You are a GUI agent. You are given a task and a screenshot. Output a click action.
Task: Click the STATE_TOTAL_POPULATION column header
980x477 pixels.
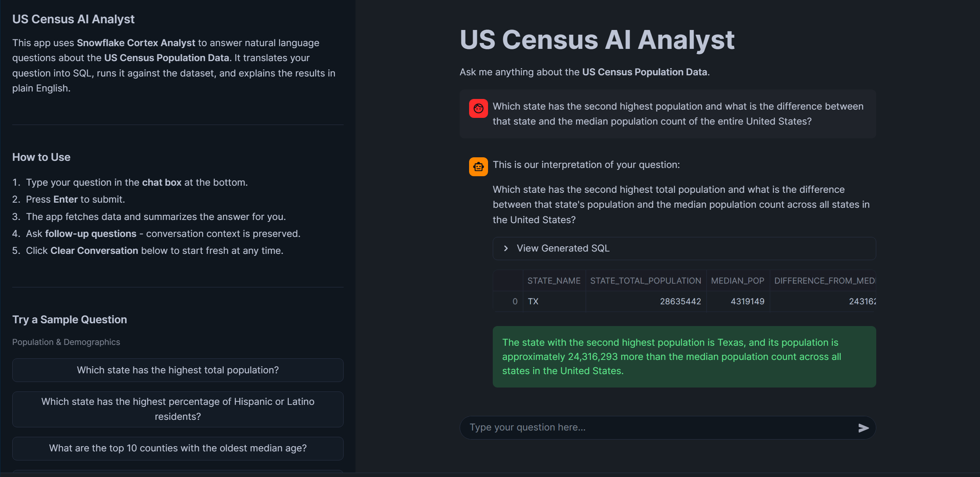tap(645, 280)
